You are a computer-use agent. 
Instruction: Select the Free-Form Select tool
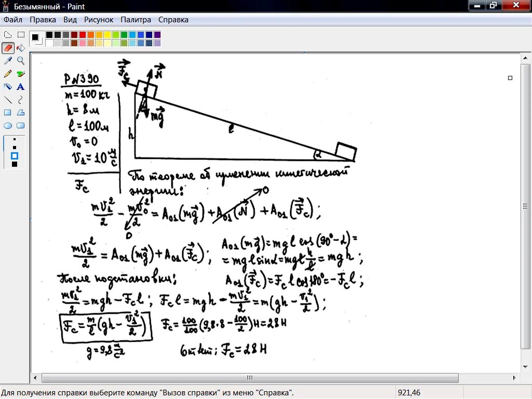(x=8, y=35)
